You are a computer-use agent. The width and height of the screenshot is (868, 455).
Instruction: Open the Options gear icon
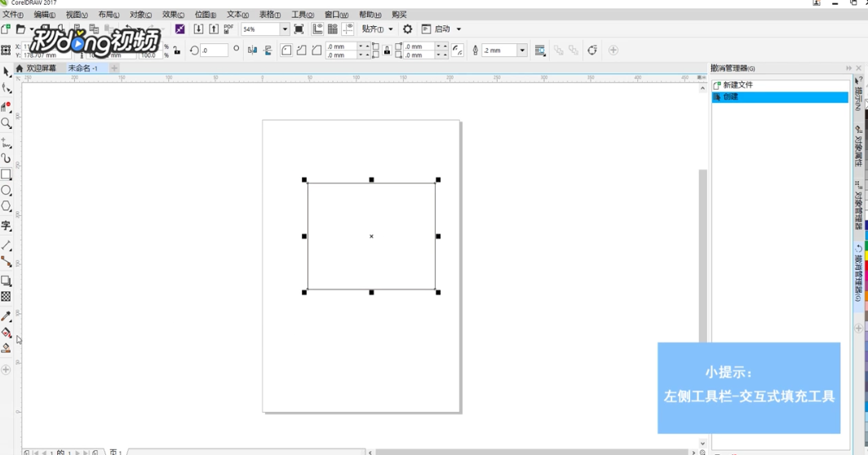coord(407,29)
